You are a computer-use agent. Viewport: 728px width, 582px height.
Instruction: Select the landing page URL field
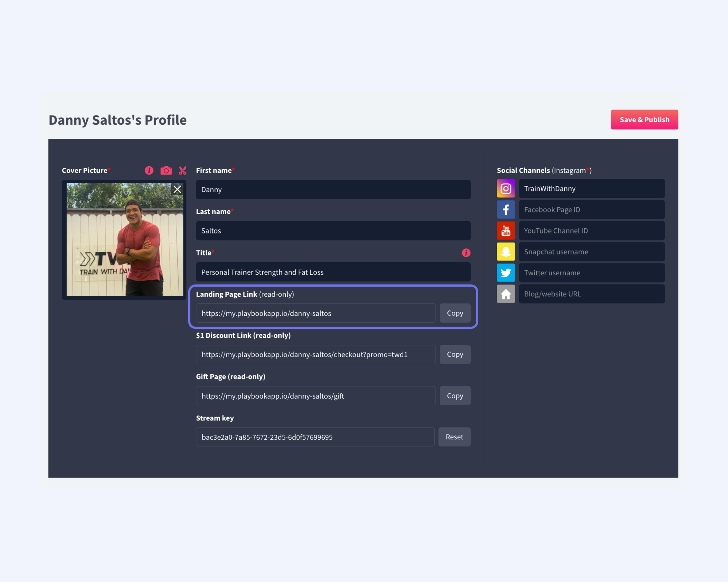pyautogui.click(x=316, y=313)
